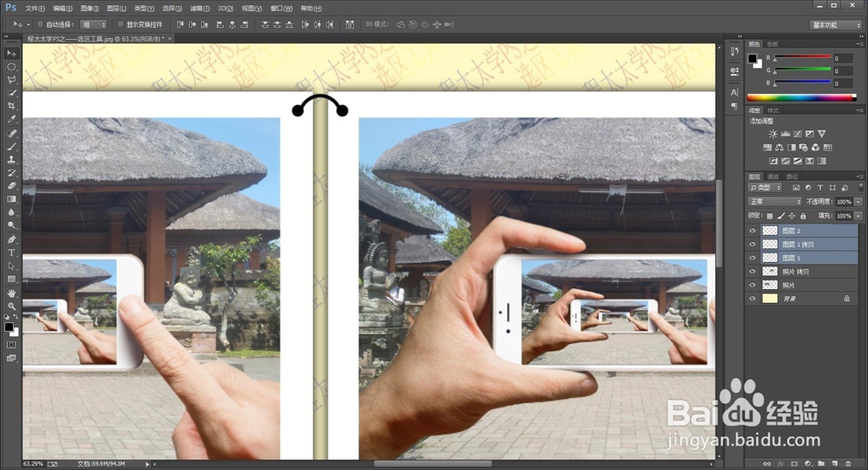Enable the 显示变换控件 checkbox

pos(120,24)
